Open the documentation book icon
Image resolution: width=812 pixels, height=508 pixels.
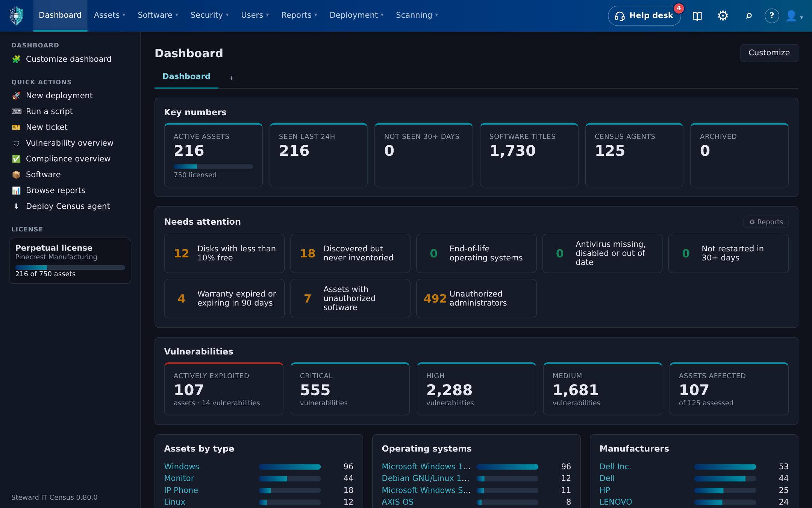point(697,16)
